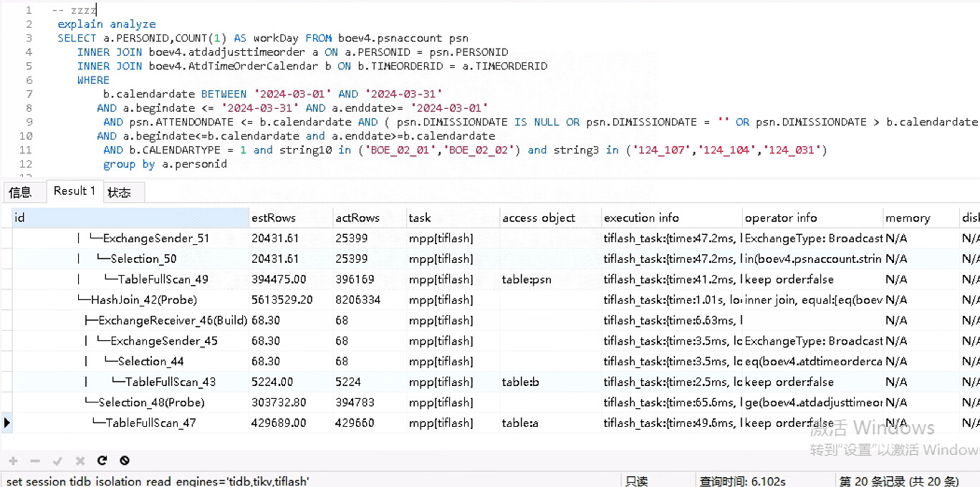The height and width of the screenshot is (487, 980).
Task: Click the memory column header
Action: [921, 218]
